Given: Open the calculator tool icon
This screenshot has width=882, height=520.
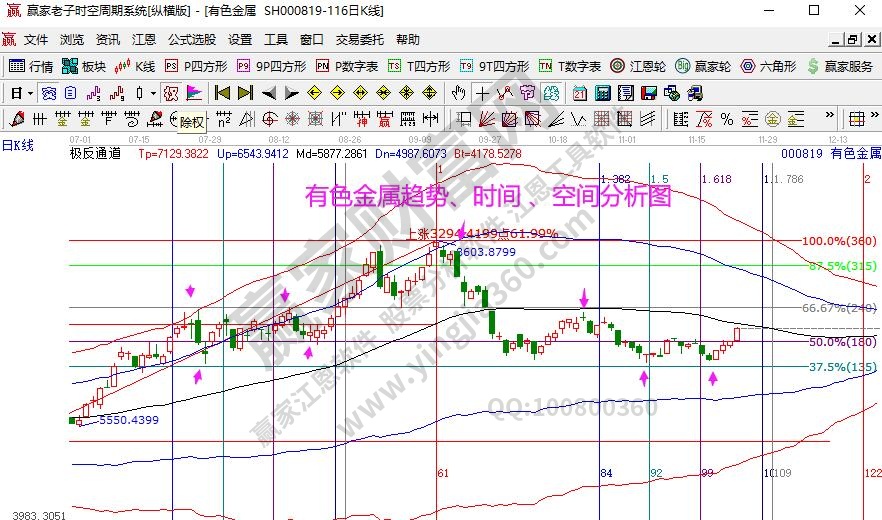Looking at the screenshot, I should click(603, 93).
